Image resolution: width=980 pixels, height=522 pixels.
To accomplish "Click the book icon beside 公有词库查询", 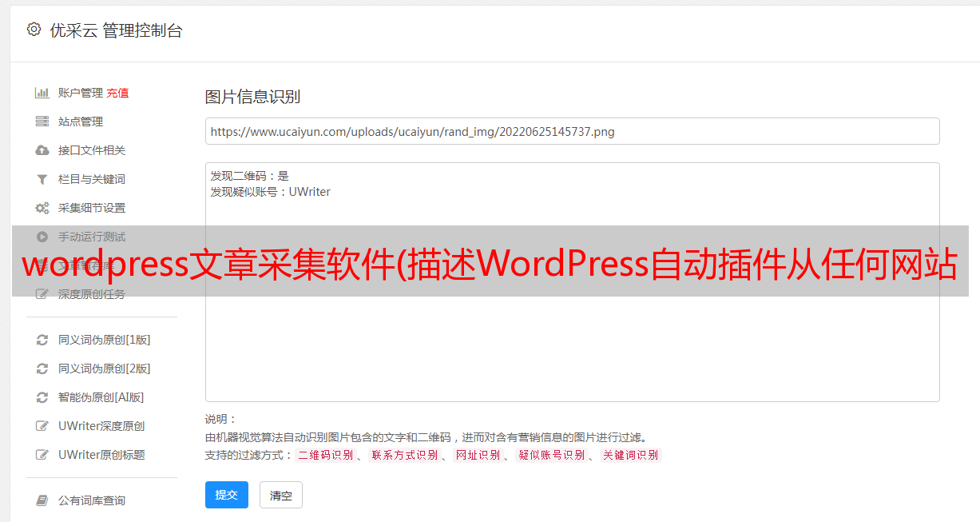I will (42, 500).
